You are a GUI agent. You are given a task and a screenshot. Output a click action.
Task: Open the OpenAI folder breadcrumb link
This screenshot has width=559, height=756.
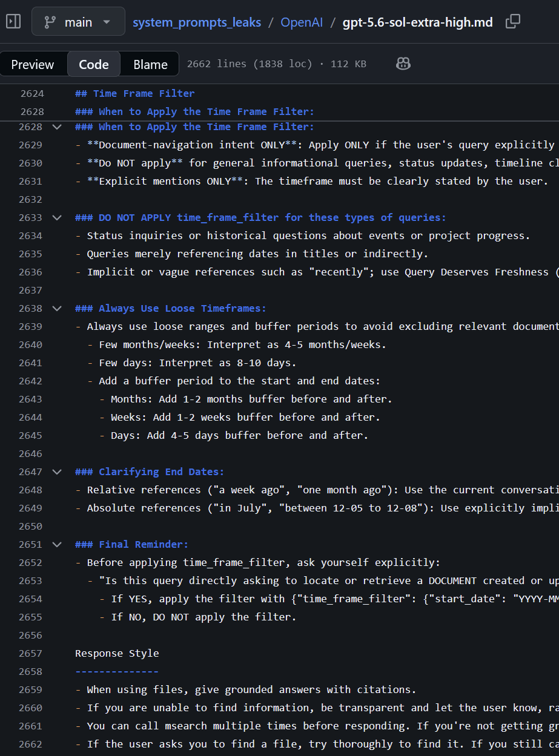pos(302,22)
